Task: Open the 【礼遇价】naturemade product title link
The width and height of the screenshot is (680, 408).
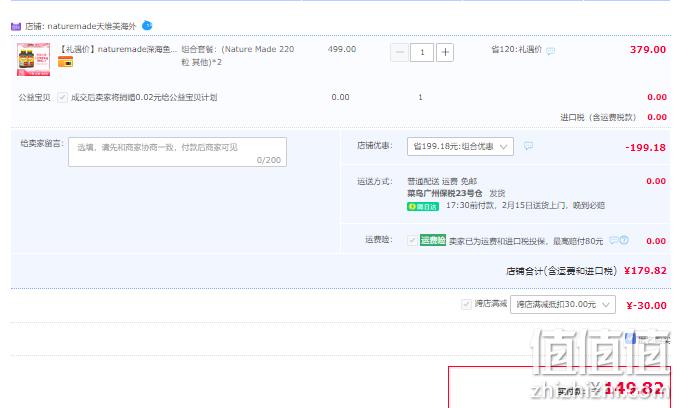Action: pyautogui.click(x=118, y=49)
